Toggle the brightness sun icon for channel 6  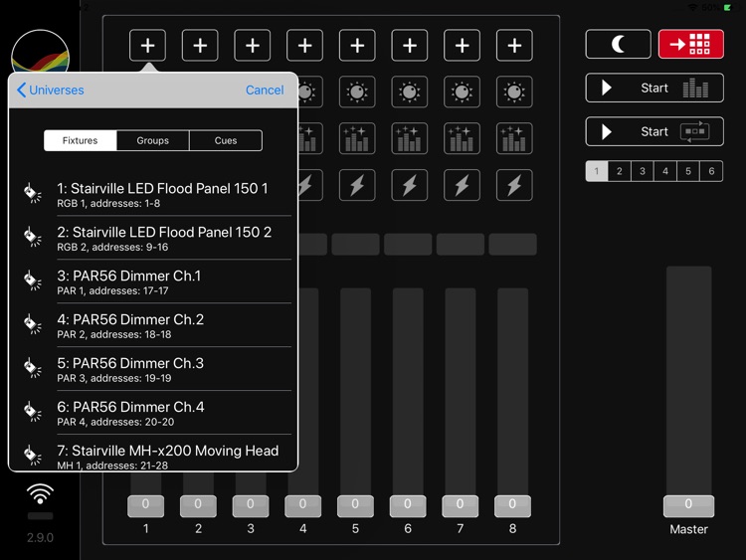(x=410, y=92)
